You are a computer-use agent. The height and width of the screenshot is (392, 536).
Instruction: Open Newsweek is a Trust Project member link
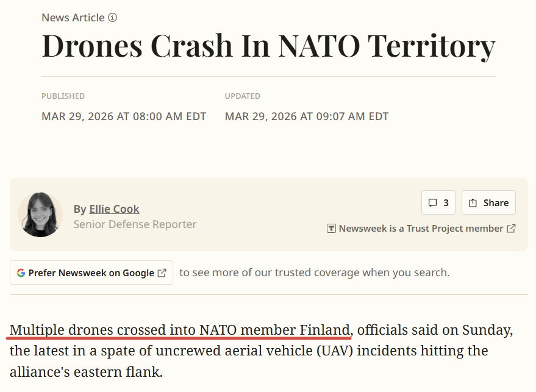[x=421, y=229]
